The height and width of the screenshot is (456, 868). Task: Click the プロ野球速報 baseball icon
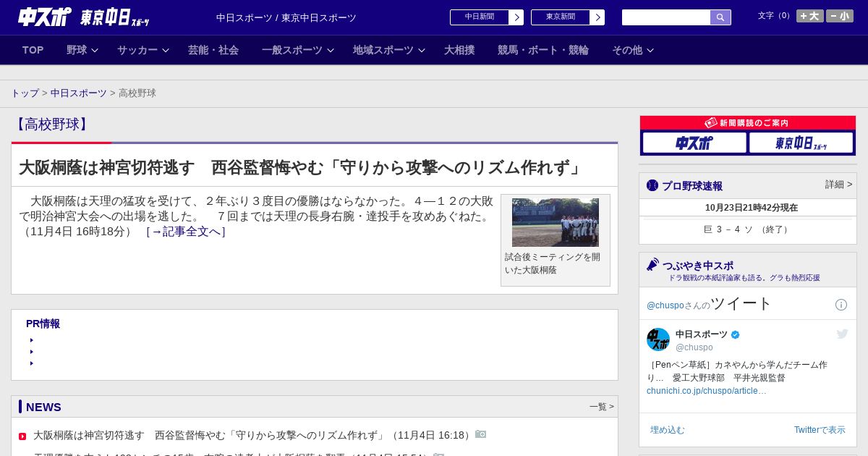[x=652, y=185]
